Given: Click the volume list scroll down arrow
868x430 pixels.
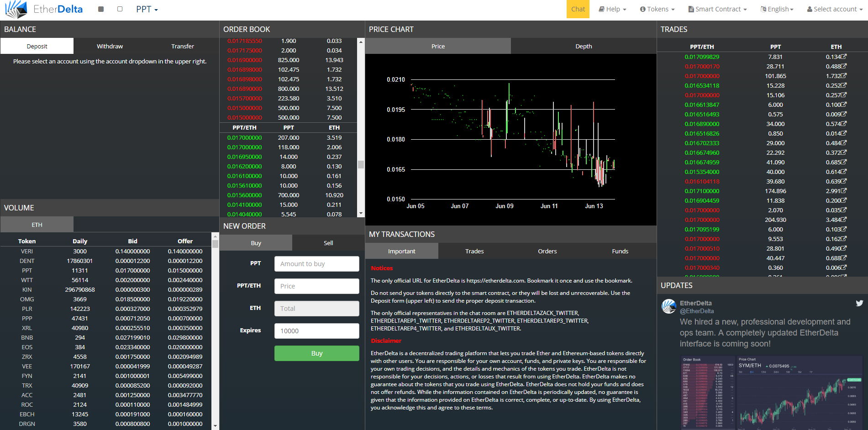Looking at the screenshot, I should [215, 426].
